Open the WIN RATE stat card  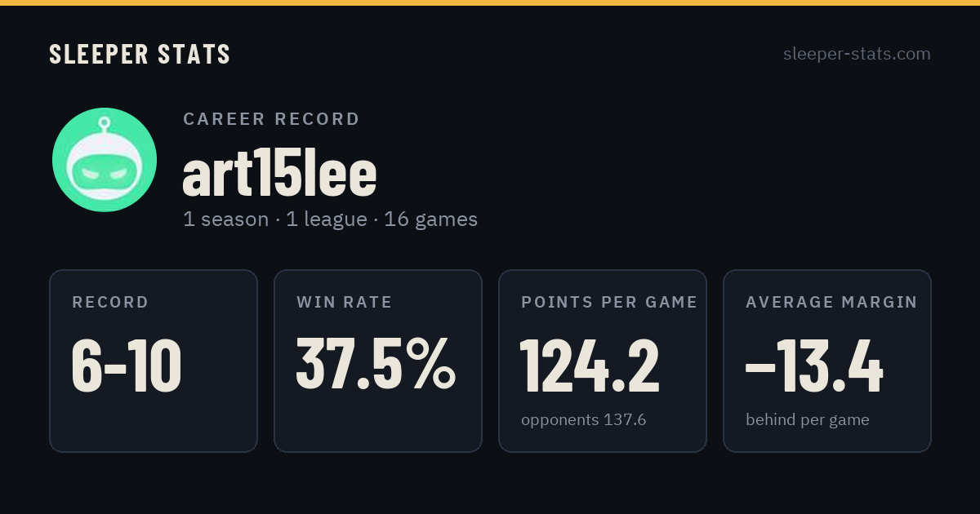[x=378, y=361]
